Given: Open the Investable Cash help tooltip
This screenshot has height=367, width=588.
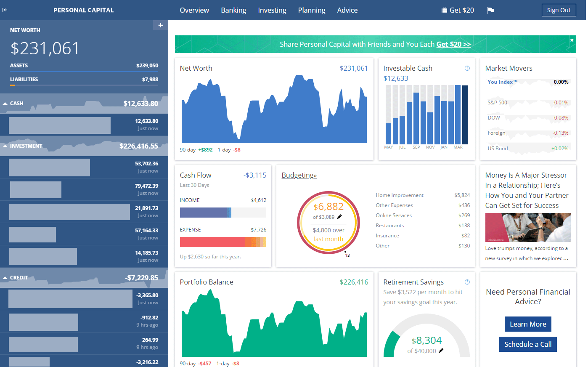Looking at the screenshot, I should click(x=467, y=68).
